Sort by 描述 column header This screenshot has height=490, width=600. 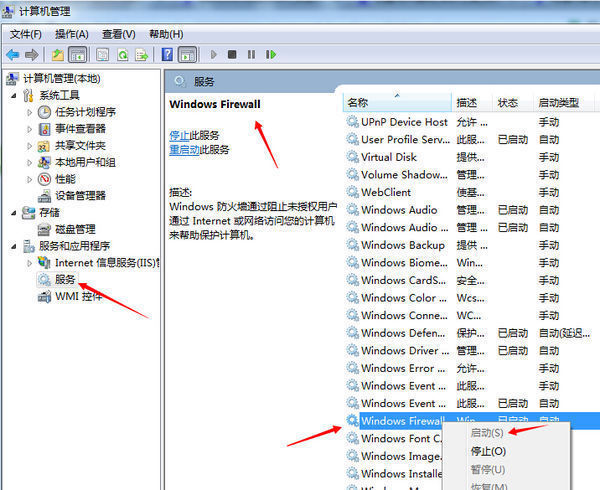coord(472,103)
